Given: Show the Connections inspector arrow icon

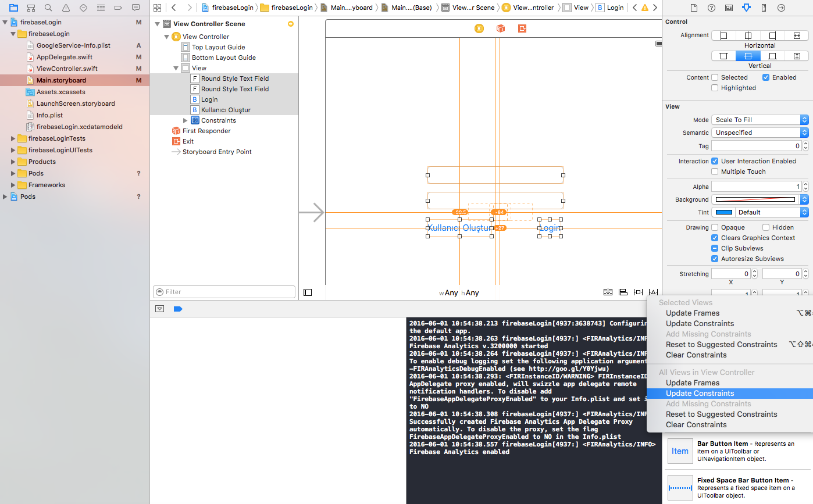Looking at the screenshot, I should [x=781, y=8].
